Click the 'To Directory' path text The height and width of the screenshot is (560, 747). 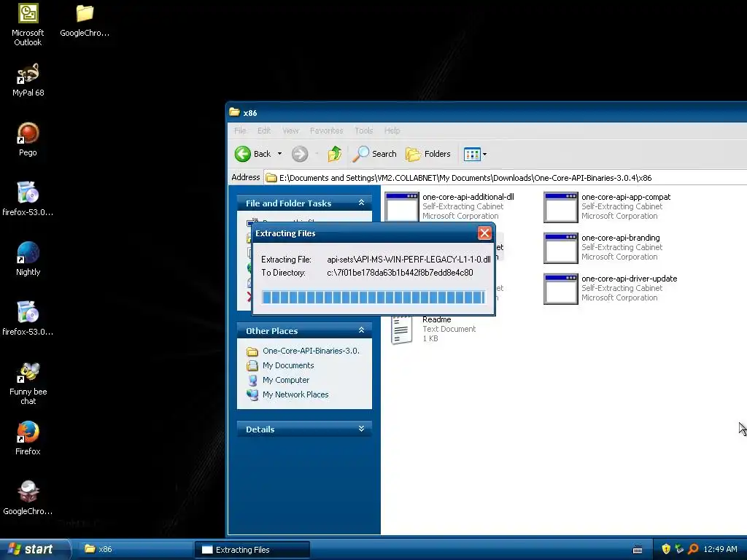(400, 273)
